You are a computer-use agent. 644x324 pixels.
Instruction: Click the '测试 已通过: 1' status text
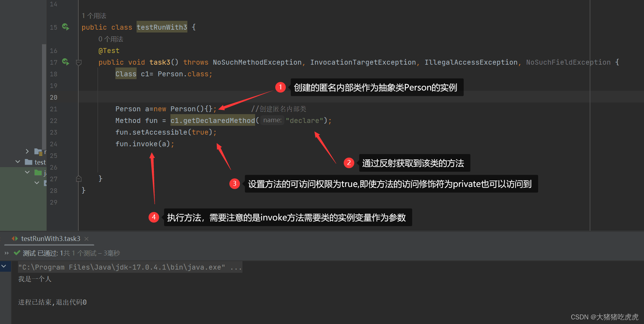pyautogui.click(x=43, y=253)
